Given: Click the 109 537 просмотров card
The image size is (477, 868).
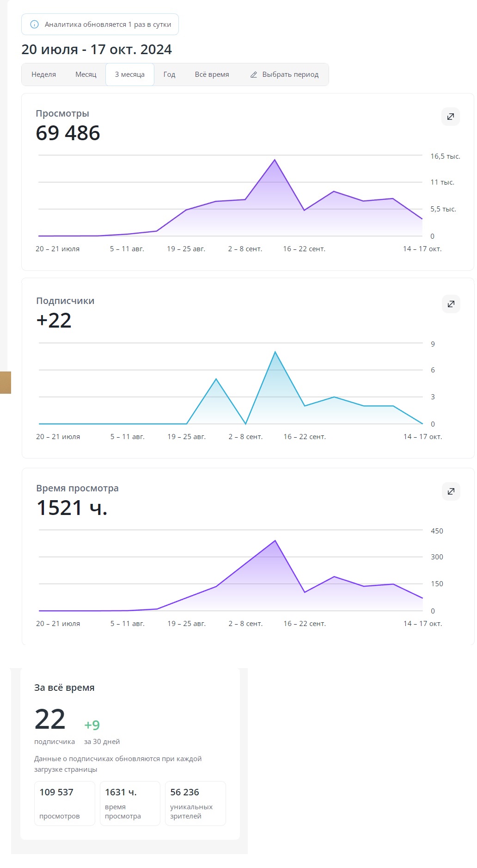Looking at the screenshot, I should click(65, 803).
